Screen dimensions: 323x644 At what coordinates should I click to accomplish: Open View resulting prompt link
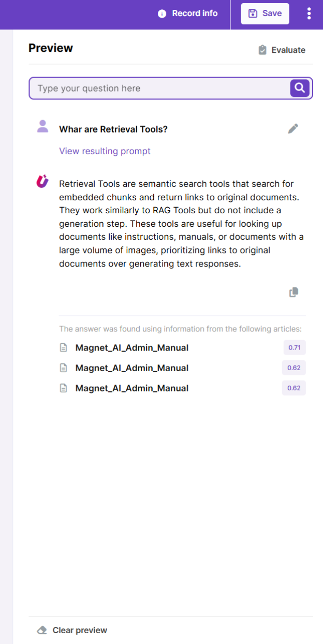point(105,151)
